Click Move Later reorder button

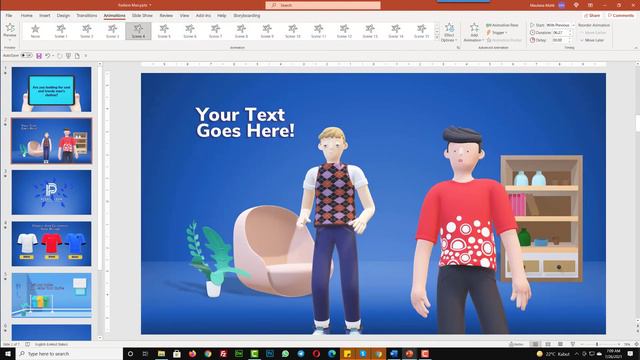click(592, 40)
